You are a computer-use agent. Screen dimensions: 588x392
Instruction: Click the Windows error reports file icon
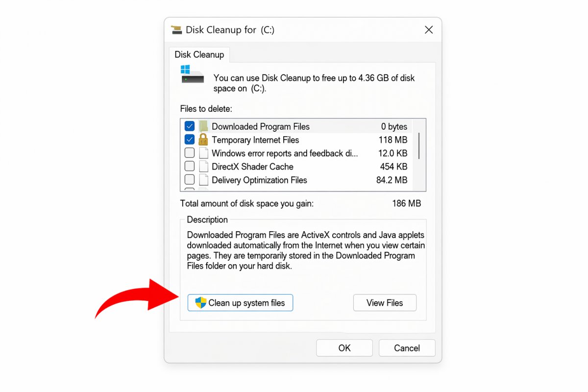click(203, 153)
